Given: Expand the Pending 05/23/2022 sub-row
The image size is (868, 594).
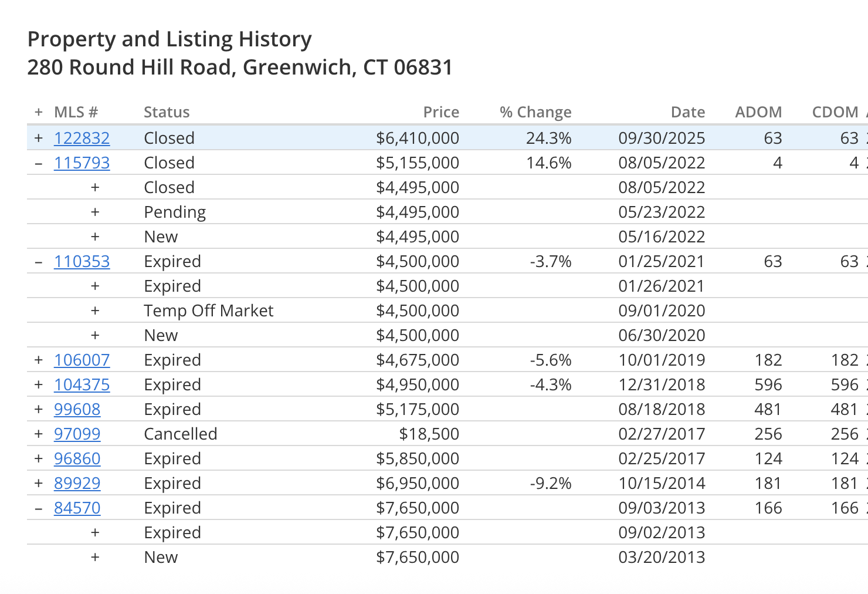Looking at the screenshot, I should (x=95, y=212).
